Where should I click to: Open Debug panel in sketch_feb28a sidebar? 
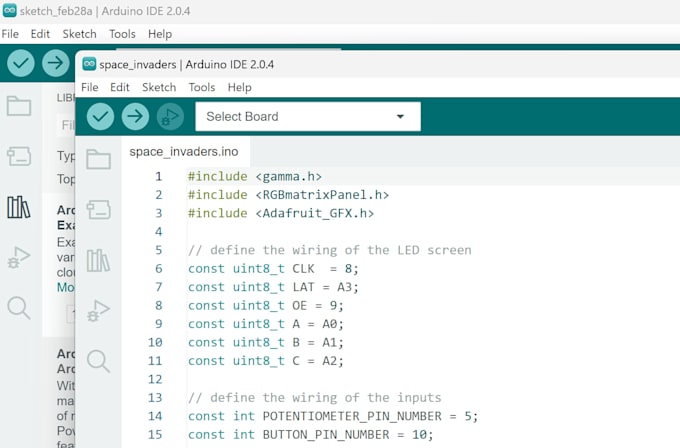click(x=19, y=258)
